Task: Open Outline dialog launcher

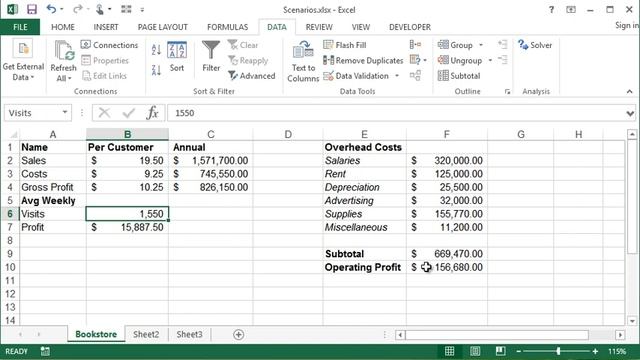Action: 507,92
